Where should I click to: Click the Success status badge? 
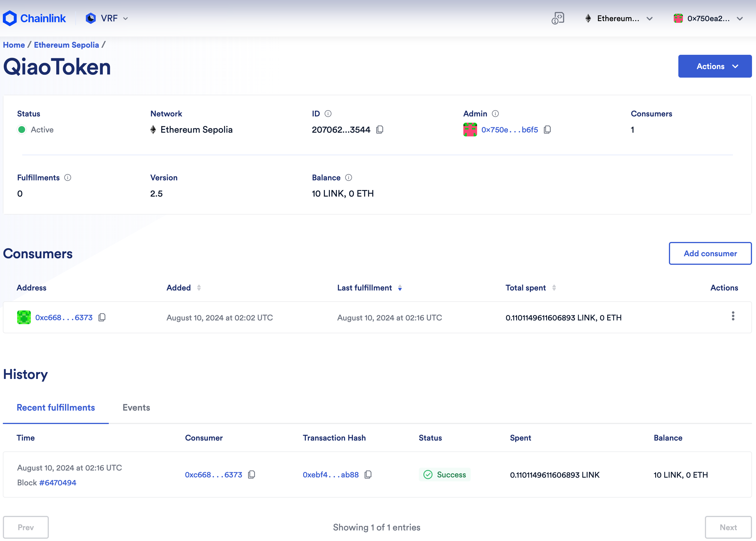[444, 475]
